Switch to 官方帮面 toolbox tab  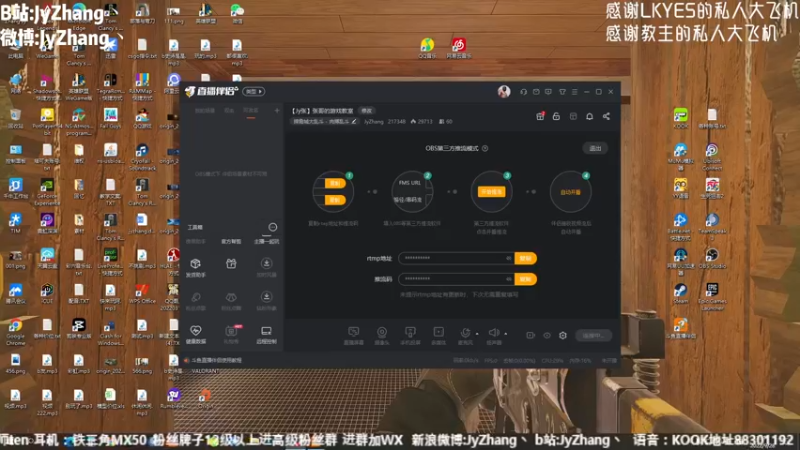231,241
